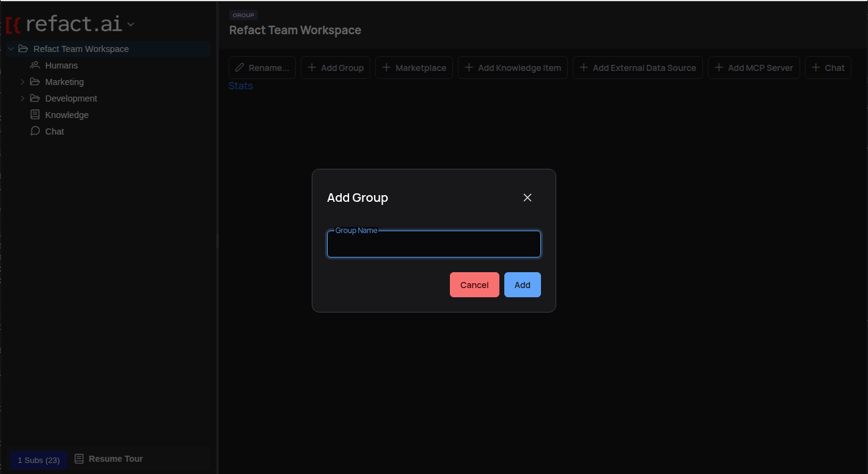Dismiss Add Group with the X
Screen dimensions: 868x474
(x=527, y=198)
